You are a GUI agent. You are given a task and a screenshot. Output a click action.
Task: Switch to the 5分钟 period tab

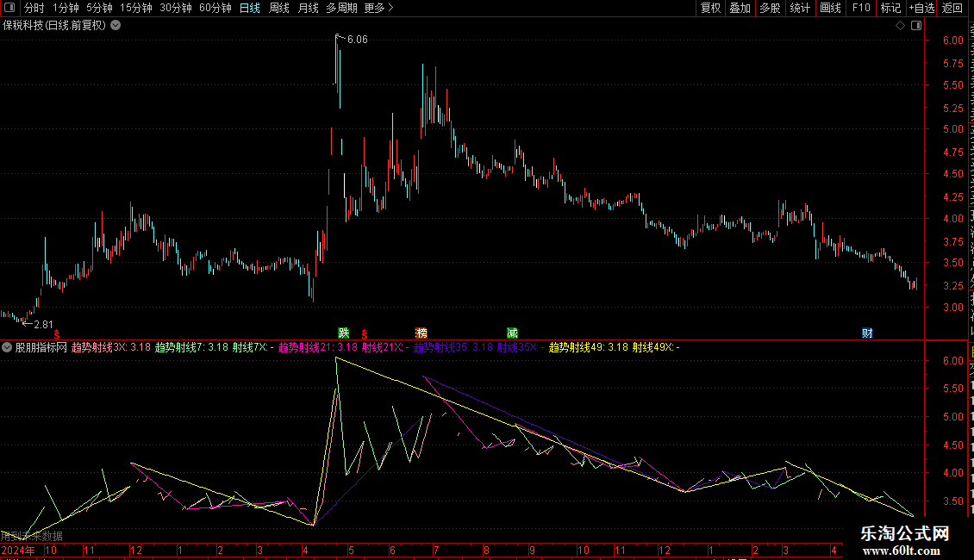(99, 8)
